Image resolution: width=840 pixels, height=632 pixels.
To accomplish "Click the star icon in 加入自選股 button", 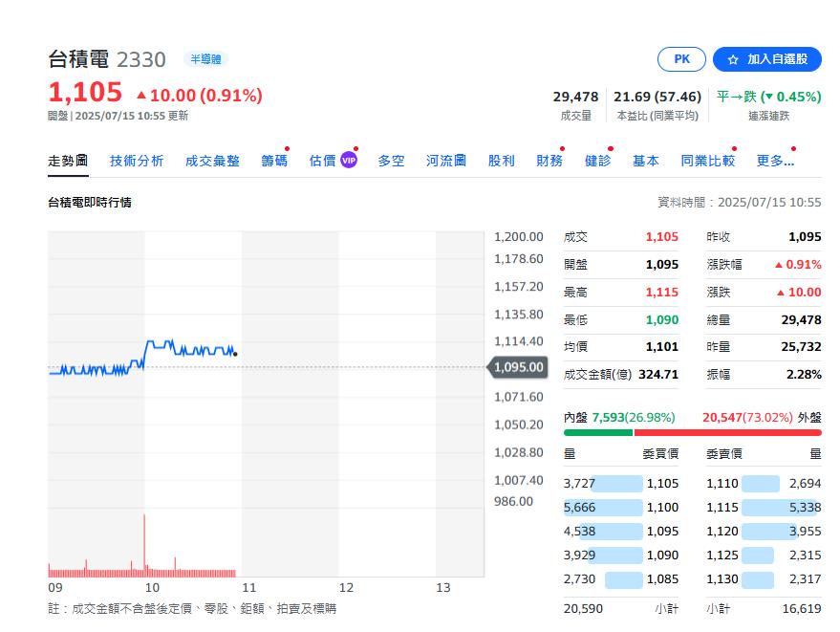I will click(733, 59).
